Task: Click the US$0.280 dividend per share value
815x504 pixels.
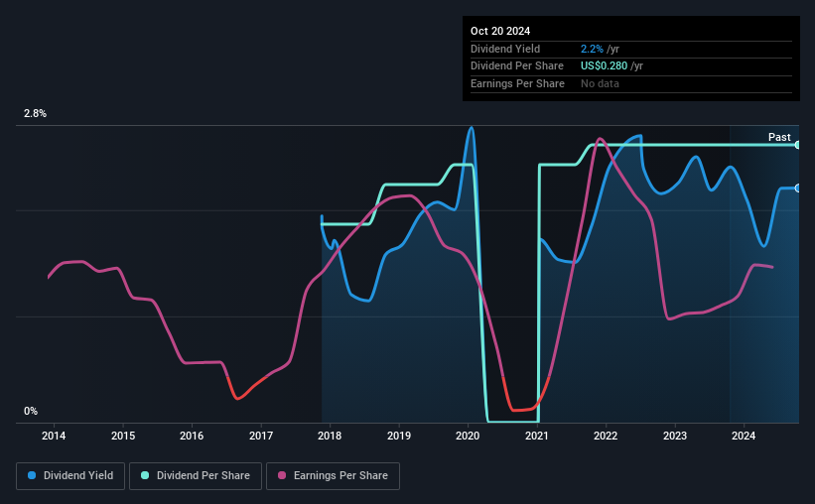Action: (604, 66)
